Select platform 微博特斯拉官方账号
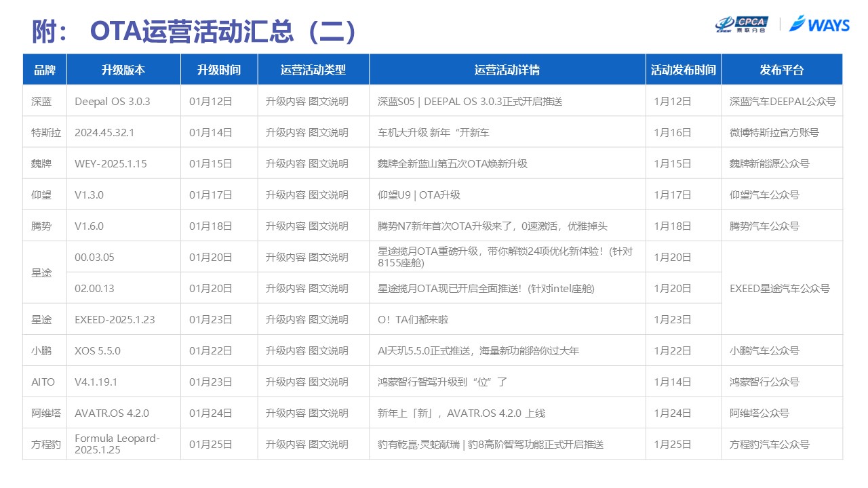 pos(774,133)
